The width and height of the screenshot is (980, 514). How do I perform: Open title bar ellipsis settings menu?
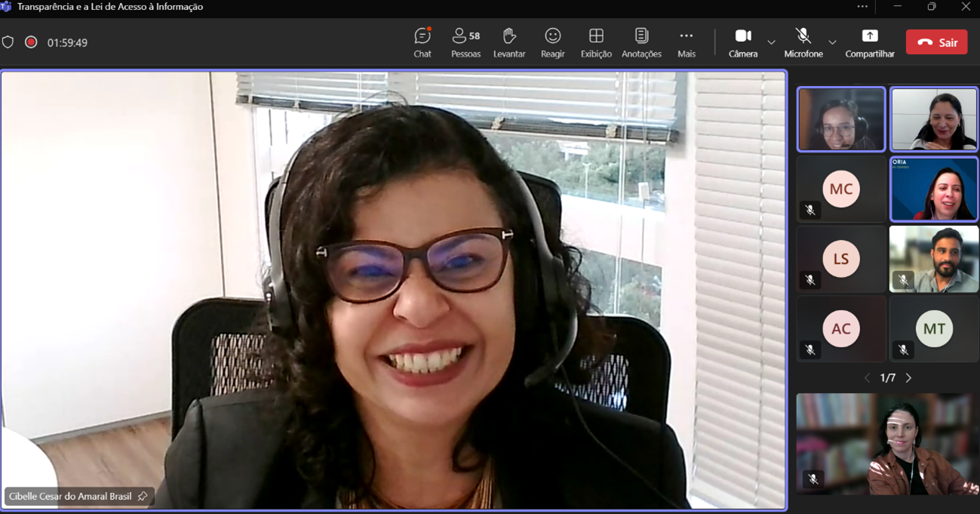coord(862,7)
